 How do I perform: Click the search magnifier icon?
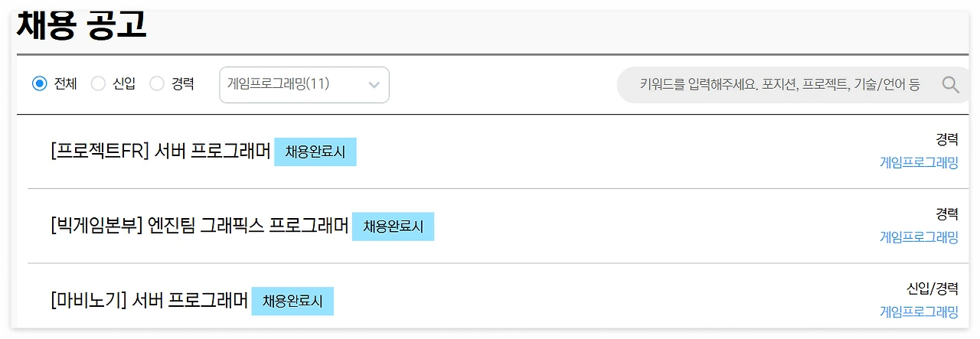(x=950, y=85)
